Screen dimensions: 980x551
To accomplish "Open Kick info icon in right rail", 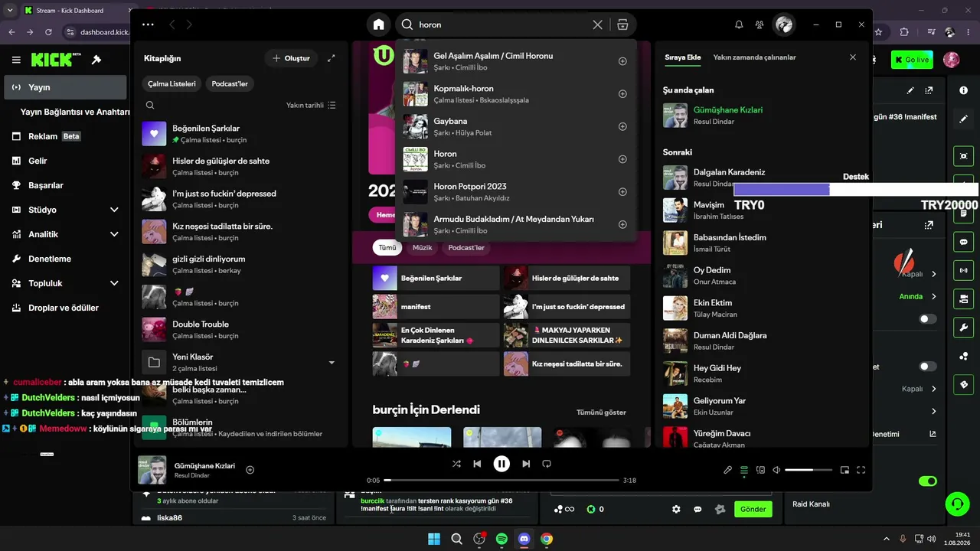I will (x=963, y=90).
